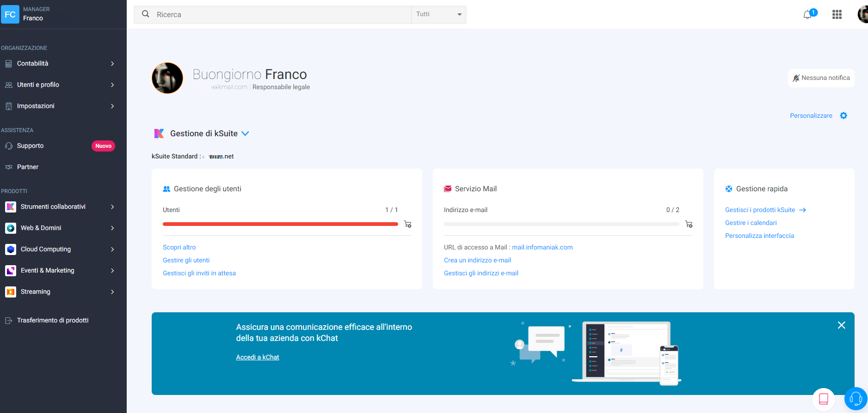The width and height of the screenshot is (868, 413).
Task: Click the Scopri altro link
Action: point(179,247)
